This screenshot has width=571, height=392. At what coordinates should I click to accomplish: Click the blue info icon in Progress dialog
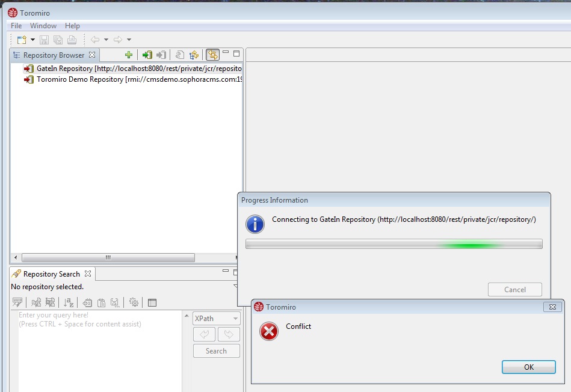(255, 224)
